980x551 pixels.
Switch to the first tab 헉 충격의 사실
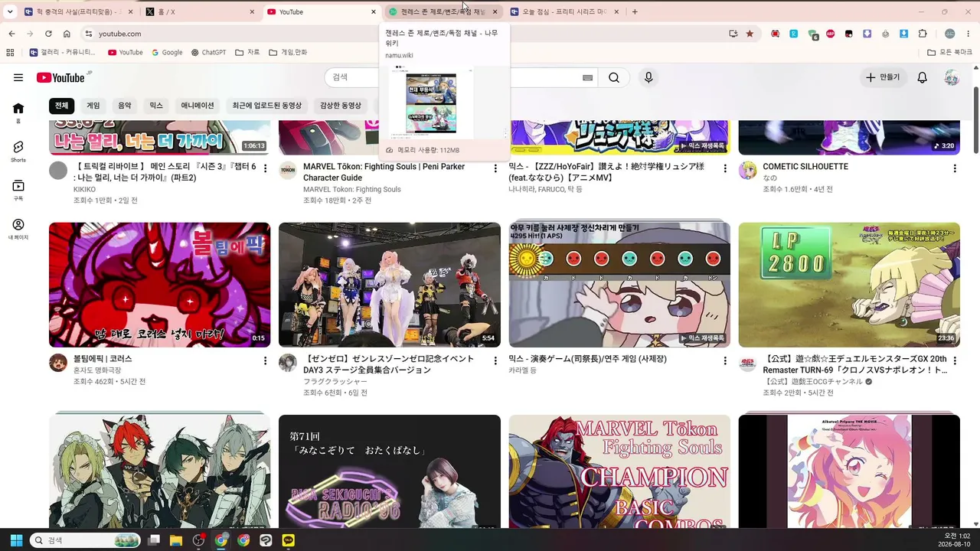click(x=78, y=11)
